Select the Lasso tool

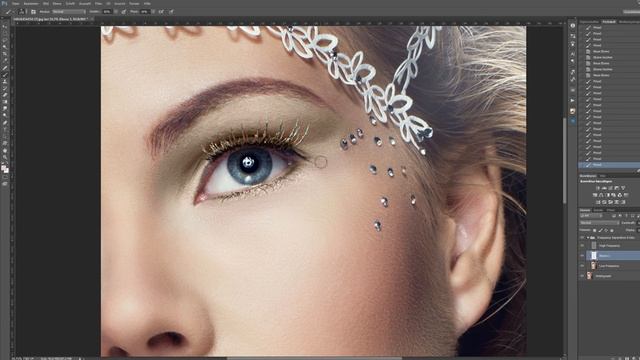(6, 40)
